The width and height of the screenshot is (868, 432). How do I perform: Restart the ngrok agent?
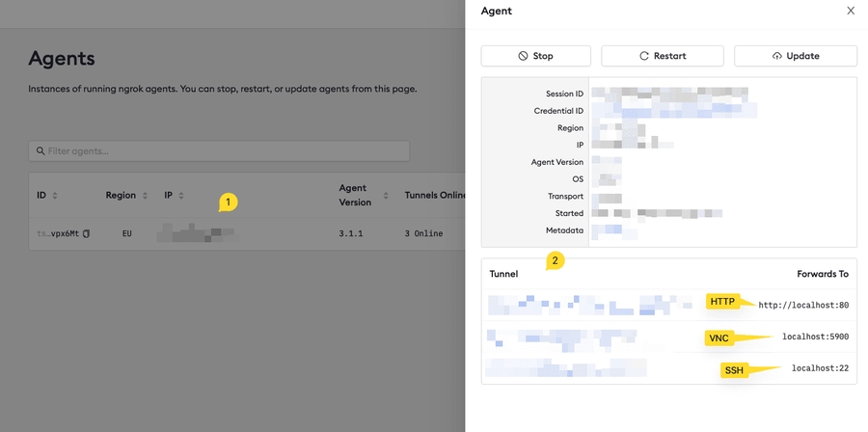[x=662, y=56]
